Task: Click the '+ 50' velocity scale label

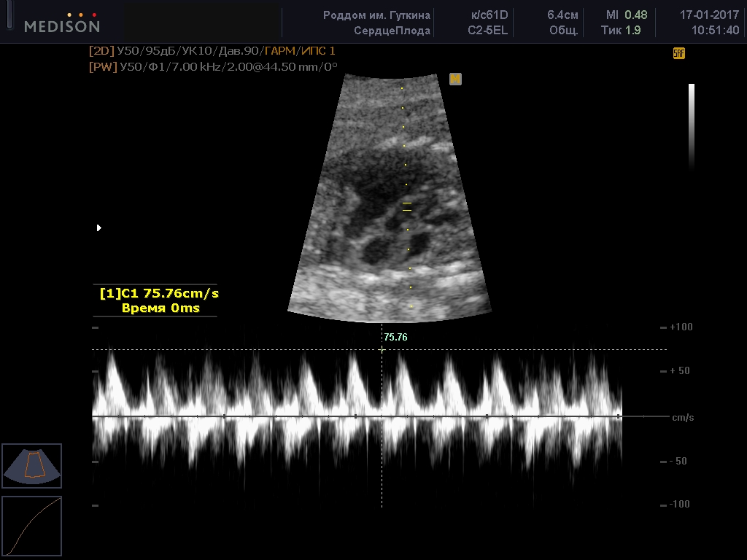Action: coord(680,371)
